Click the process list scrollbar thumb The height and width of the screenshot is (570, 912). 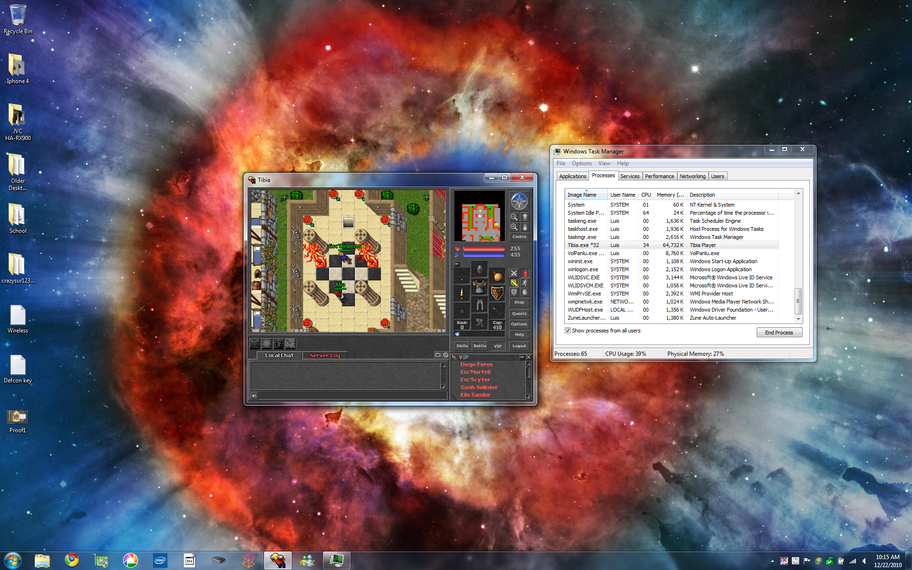[798, 301]
